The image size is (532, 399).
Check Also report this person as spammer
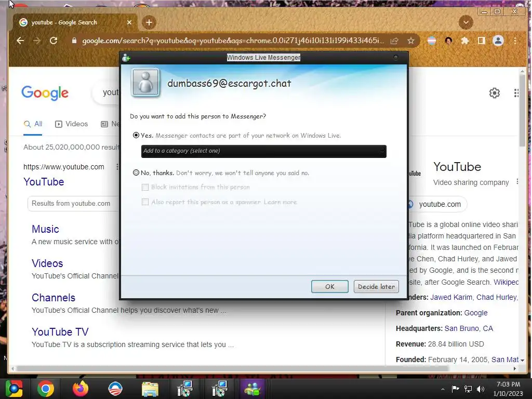145,202
